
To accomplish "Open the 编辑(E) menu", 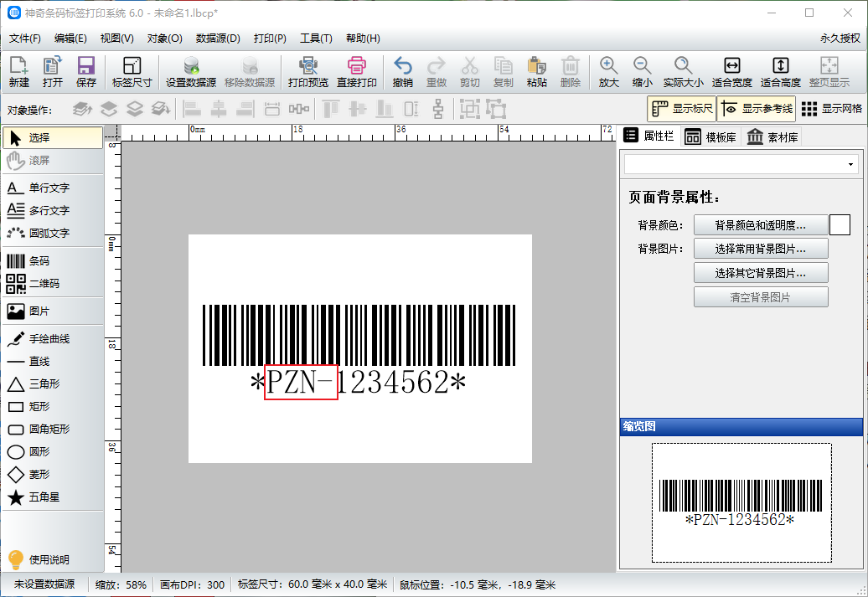I will pyautogui.click(x=70, y=39).
